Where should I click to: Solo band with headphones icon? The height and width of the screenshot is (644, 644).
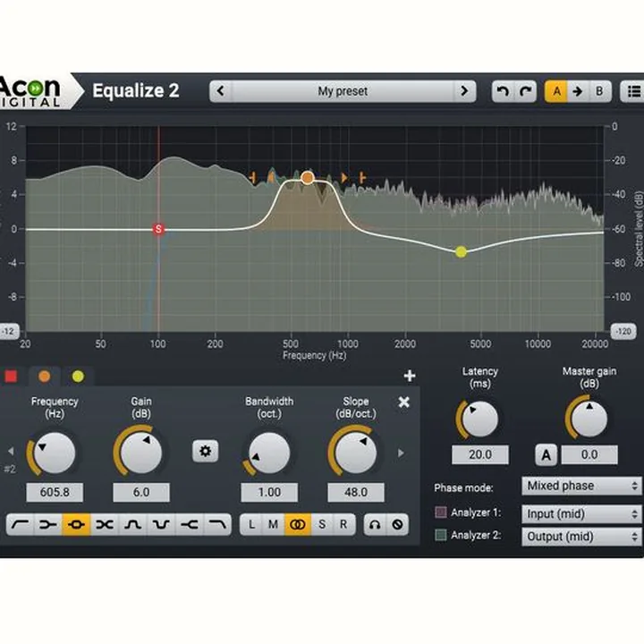click(375, 524)
